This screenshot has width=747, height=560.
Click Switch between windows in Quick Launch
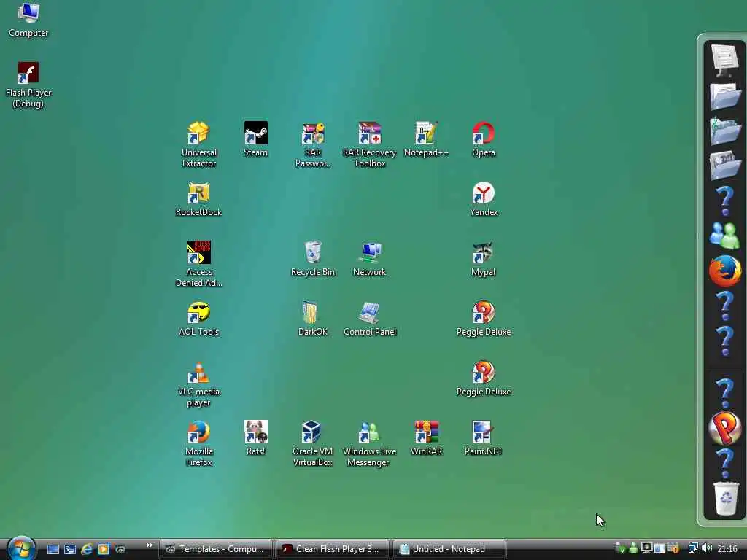pyautogui.click(x=70, y=549)
